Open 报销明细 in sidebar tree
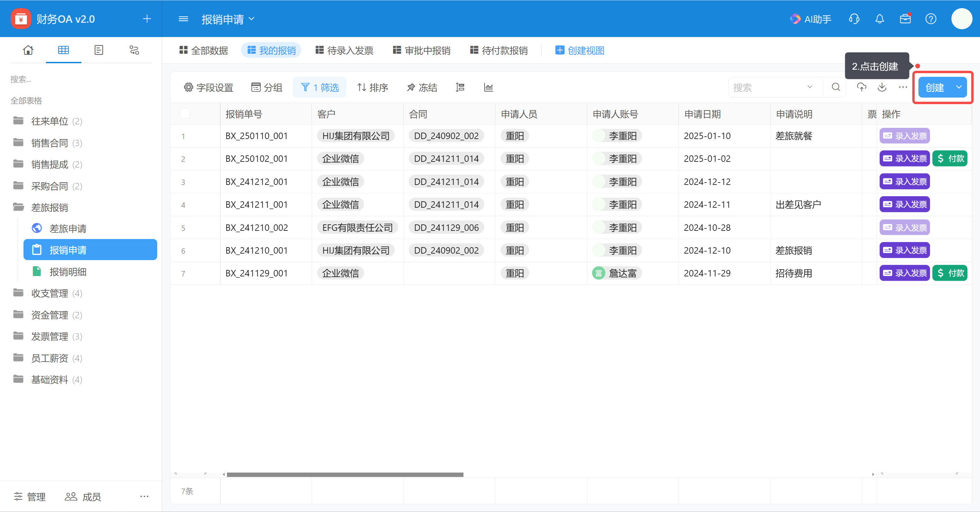Image resolution: width=980 pixels, height=512 pixels. pos(90,272)
